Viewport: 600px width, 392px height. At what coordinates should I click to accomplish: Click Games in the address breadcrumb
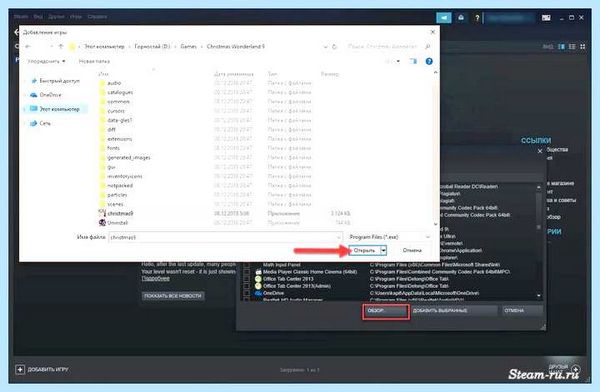[x=188, y=46]
